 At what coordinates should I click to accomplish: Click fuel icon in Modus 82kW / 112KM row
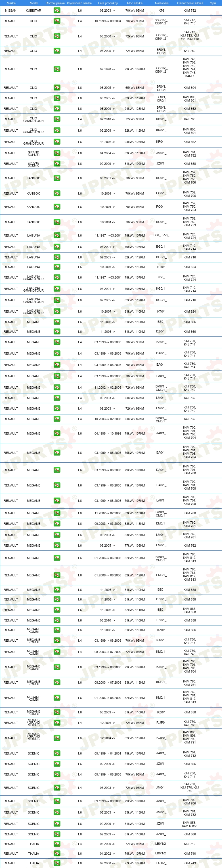(57, 738)
